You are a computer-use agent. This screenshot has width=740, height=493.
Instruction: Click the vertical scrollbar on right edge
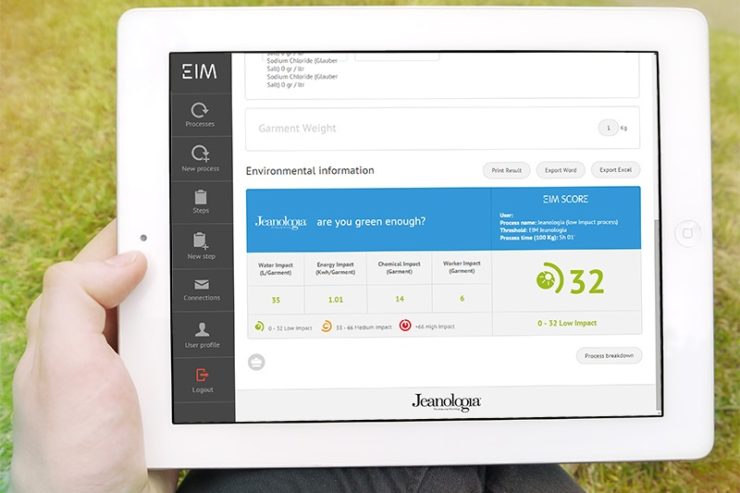tap(658, 314)
